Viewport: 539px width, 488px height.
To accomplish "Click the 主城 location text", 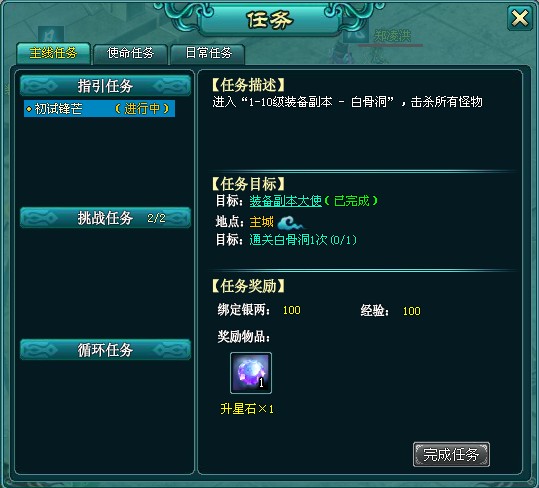I will [262, 222].
